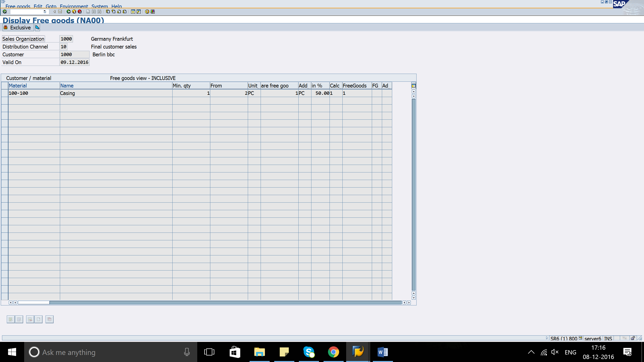Open Google Chrome from the taskbar

point(333,352)
